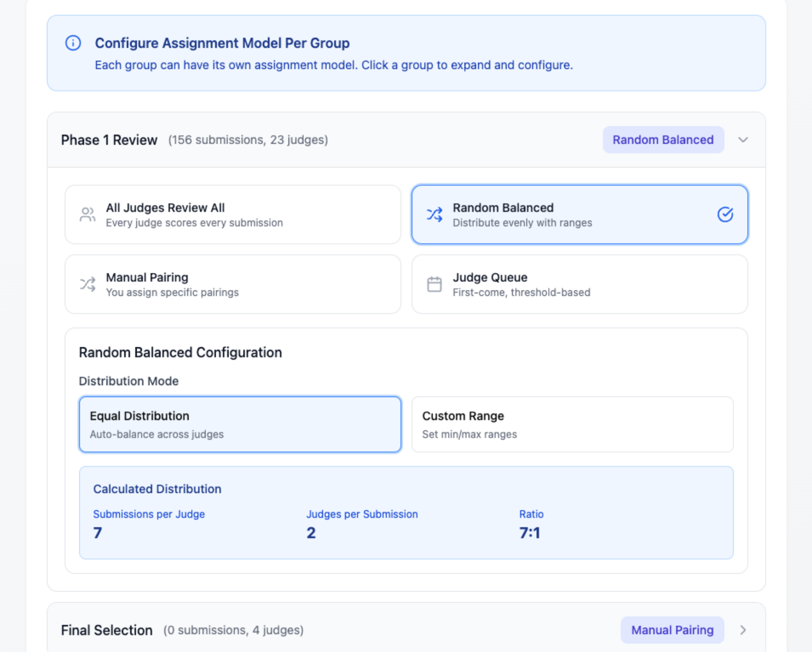Click the people icon for All Judges Review All
The height and width of the screenshot is (652, 812).
pyautogui.click(x=87, y=214)
